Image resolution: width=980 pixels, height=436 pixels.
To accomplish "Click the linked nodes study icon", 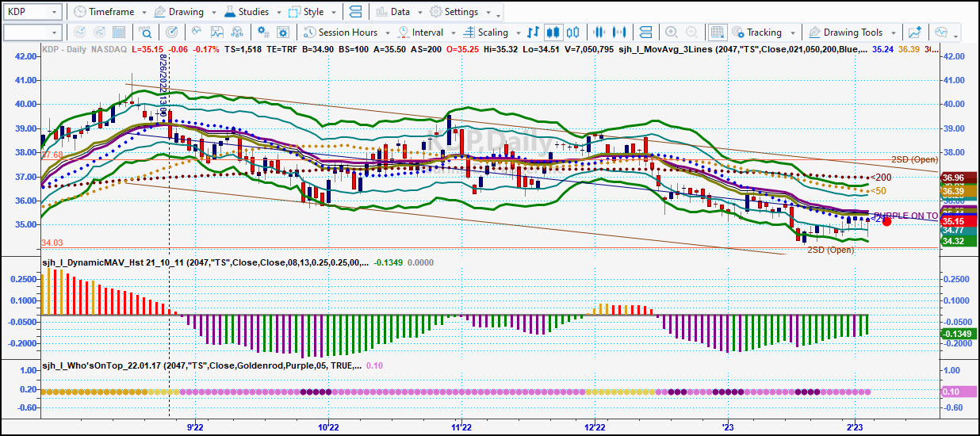I will pos(238,33).
